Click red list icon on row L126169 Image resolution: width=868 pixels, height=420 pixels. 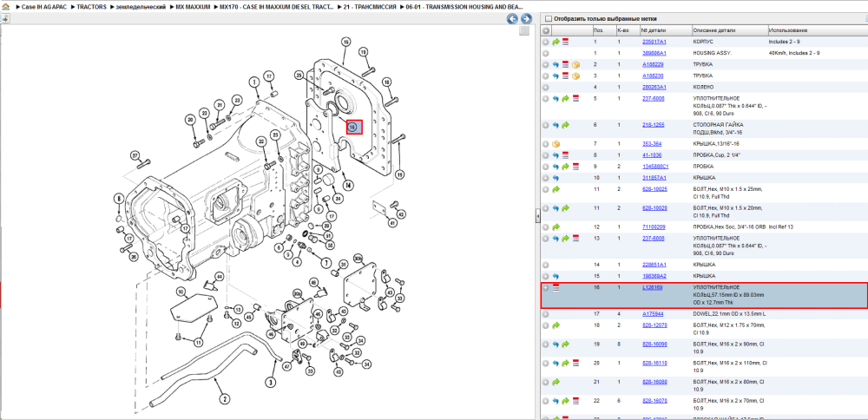point(556,288)
